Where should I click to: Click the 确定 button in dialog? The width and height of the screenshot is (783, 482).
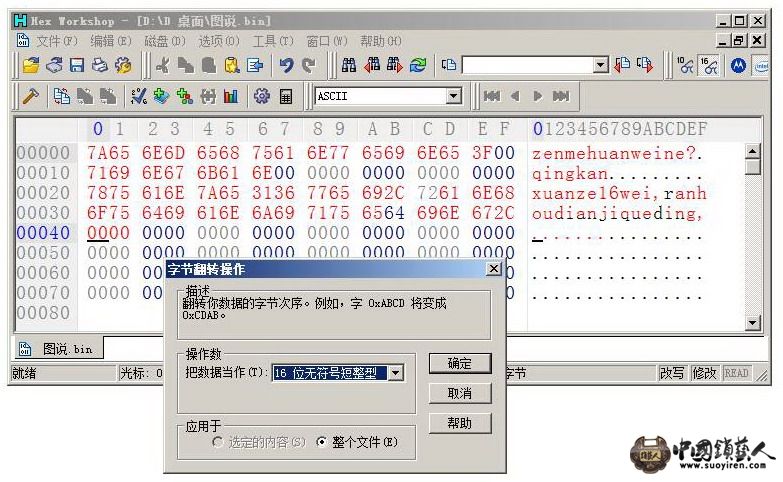tap(460, 363)
